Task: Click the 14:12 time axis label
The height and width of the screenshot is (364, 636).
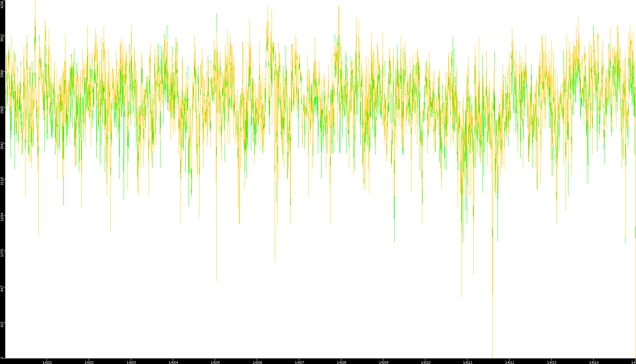Action: [510, 362]
